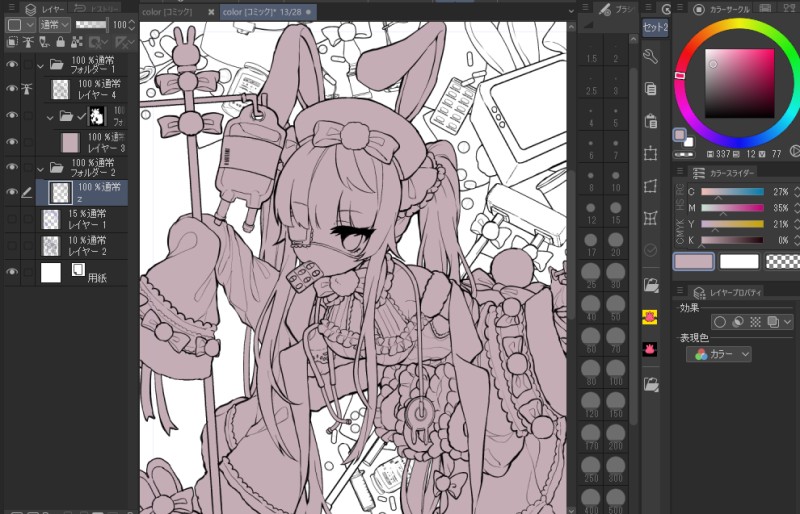
Task: Click the layer opacity slider
Action: click(x=91, y=25)
